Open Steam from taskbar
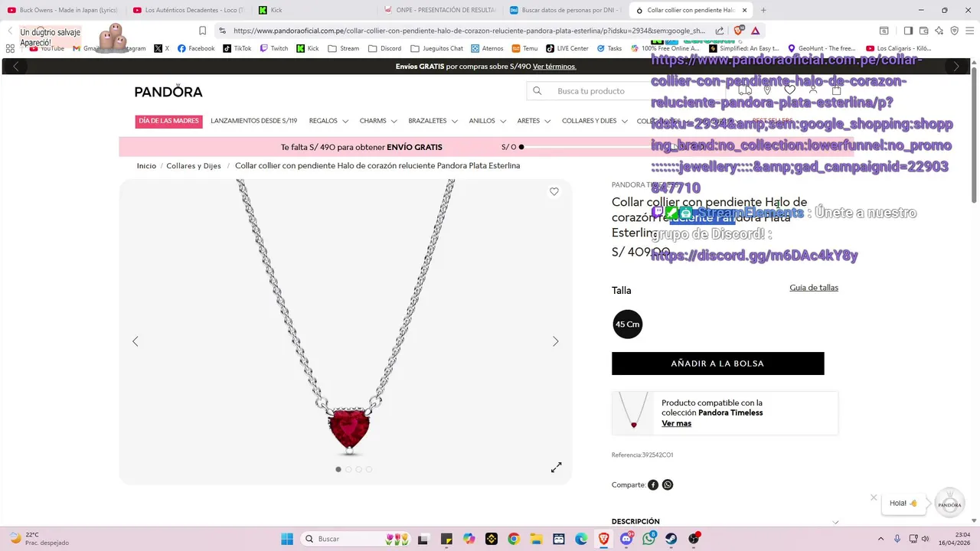The width and height of the screenshot is (980, 551). [671, 539]
